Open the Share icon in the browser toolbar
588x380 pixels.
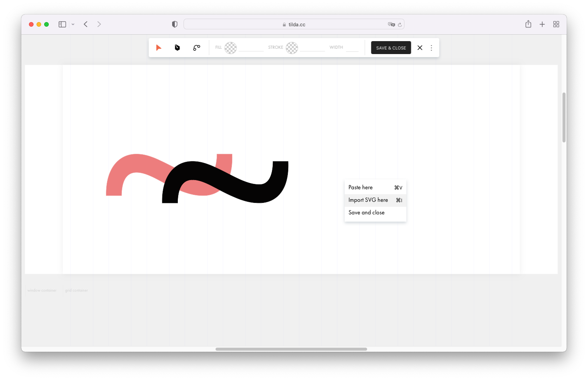(x=528, y=24)
